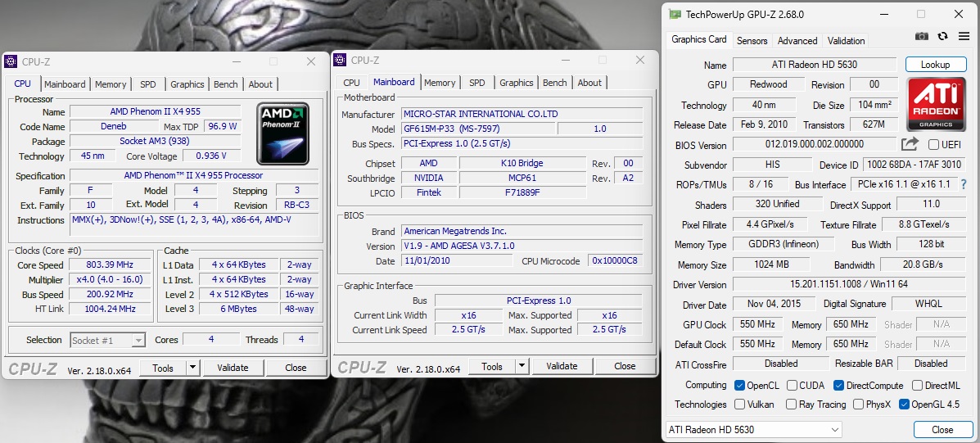The width and height of the screenshot is (980, 443).
Task: Click Validate in the CPU tab window
Action: point(233,368)
